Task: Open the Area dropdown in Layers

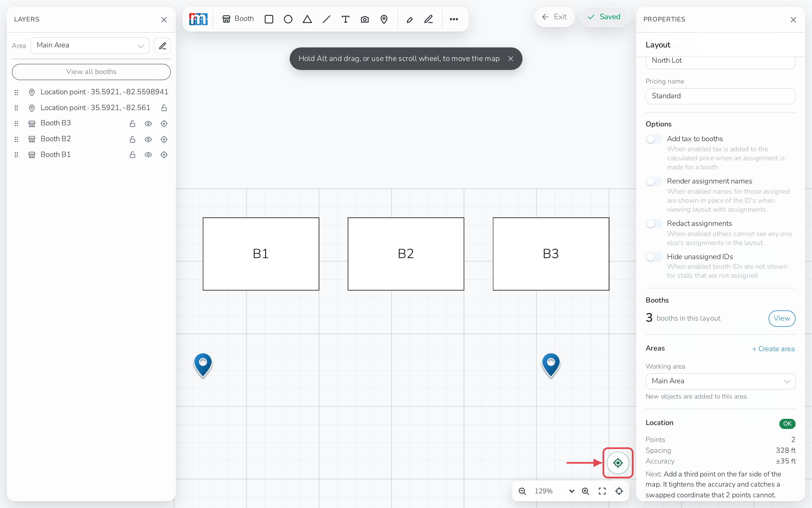Action: 90,45
